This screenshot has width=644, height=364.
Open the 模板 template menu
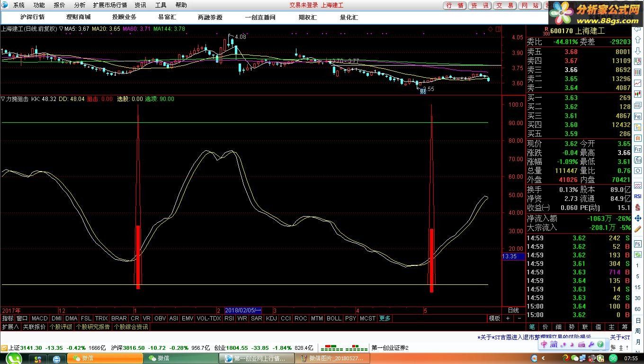(x=494, y=318)
